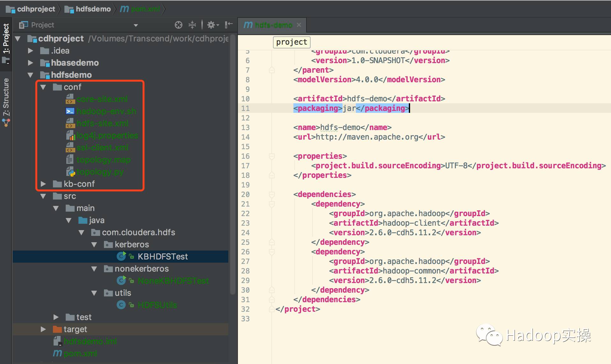Click the Scroll from Source crosshair icon
This screenshot has width=611, height=364.
[178, 25]
